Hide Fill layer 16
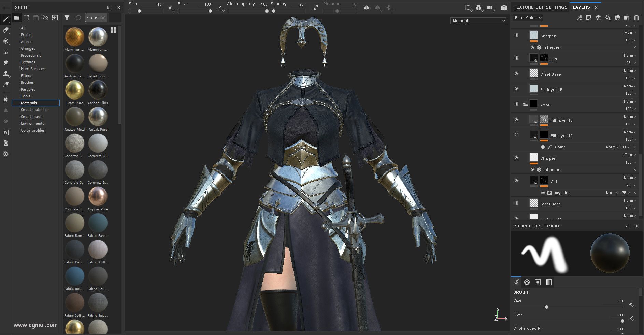Viewport: 644px width, 335px height. (517, 120)
